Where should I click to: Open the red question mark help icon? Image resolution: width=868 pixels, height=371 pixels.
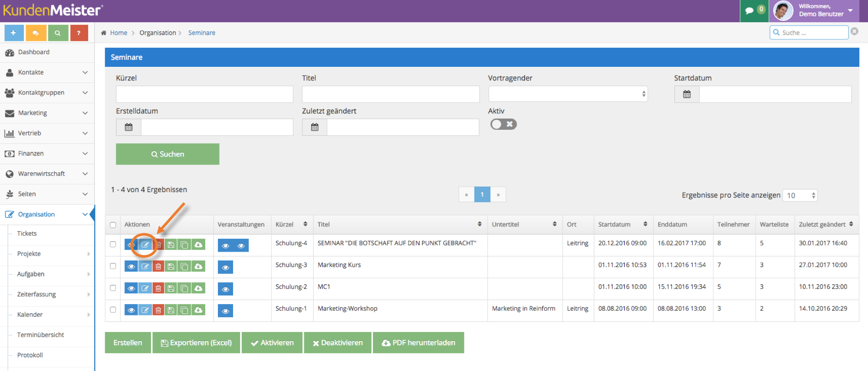pyautogui.click(x=79, y=33)
